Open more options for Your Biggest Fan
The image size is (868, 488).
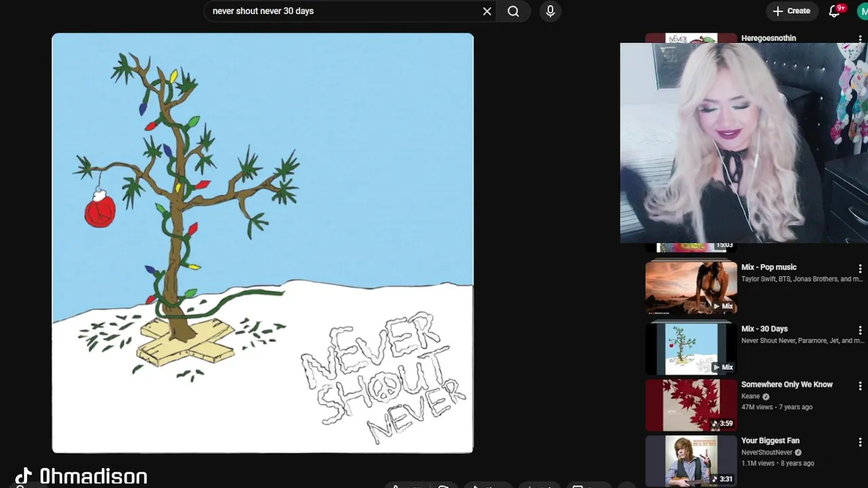[860, 443]
